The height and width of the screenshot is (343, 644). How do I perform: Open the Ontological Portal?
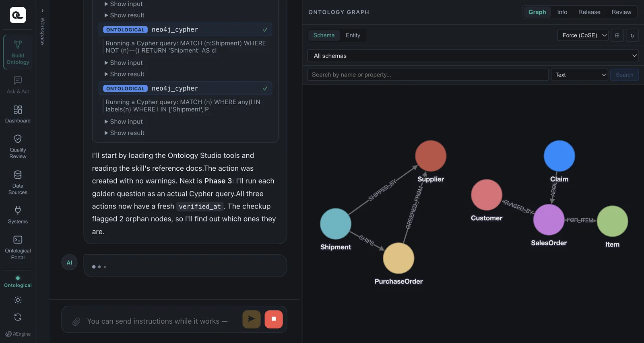[x=18, y=248]
